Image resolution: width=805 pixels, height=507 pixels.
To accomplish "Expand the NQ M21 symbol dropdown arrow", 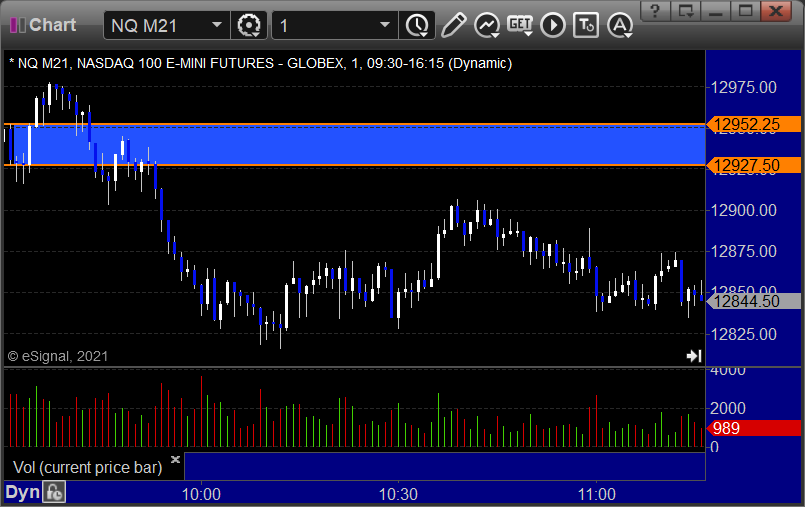I will click(x=217, y=25).
